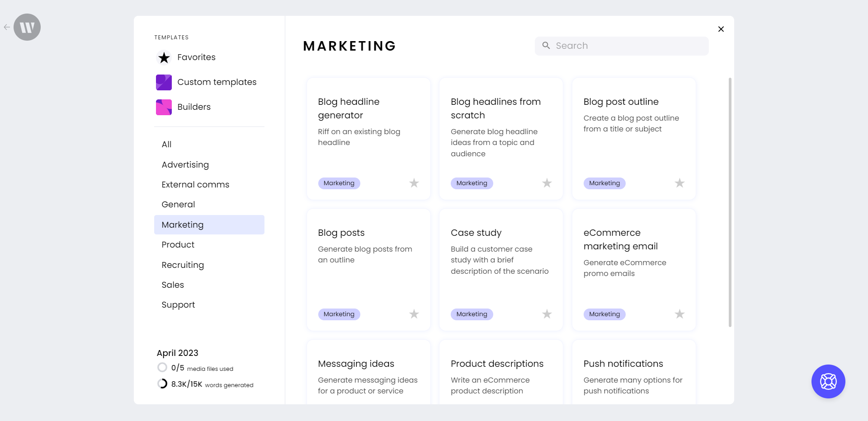
Task: Click the purple Custom templates icon
Action: (164, 82)
